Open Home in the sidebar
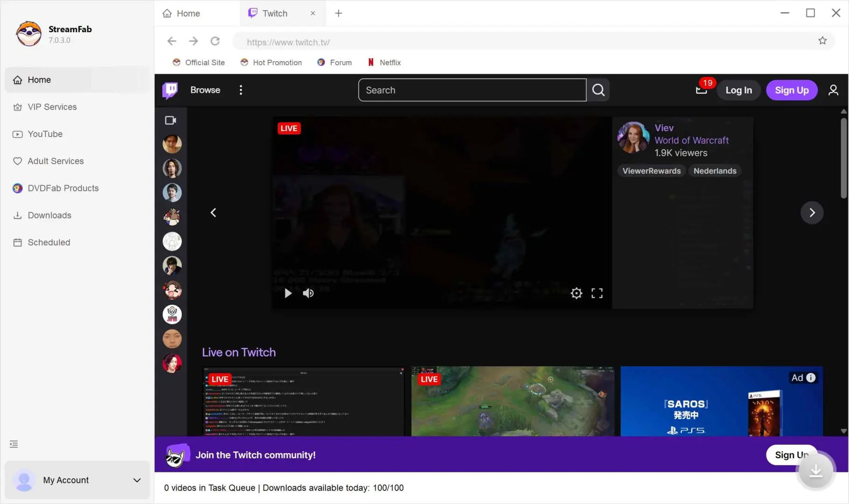Screen dimensions: 849x504 (77, 80)
